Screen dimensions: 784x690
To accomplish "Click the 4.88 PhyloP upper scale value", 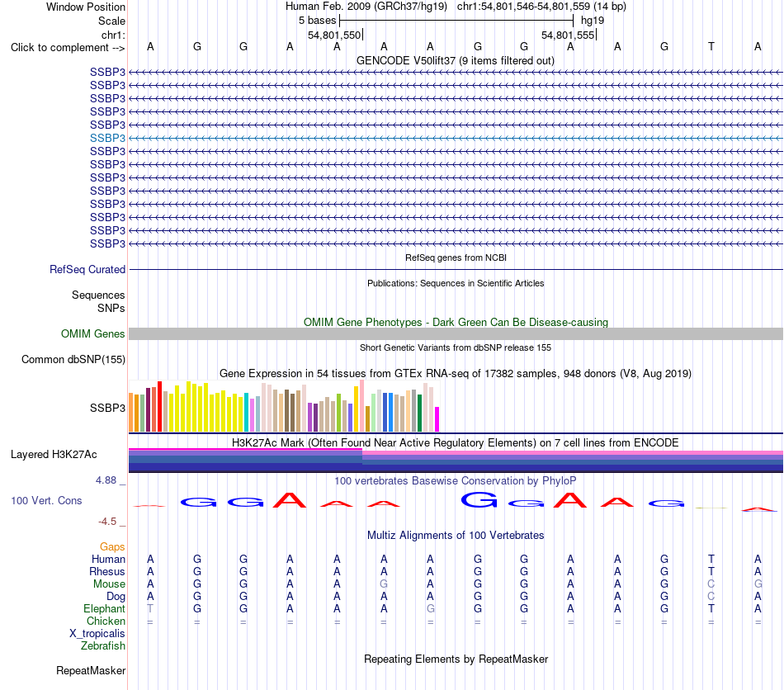I will [106, 480].
